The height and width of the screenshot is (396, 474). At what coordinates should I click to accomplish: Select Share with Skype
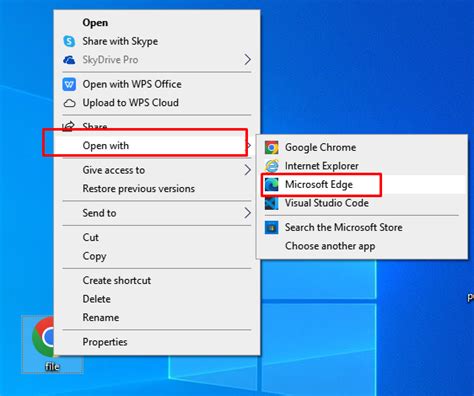[157, 41]
